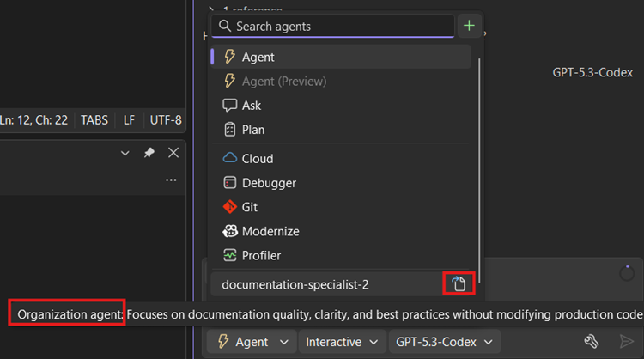Choose the Plan mode
Screen dimensions: 644x359
(x=341, y=130)
